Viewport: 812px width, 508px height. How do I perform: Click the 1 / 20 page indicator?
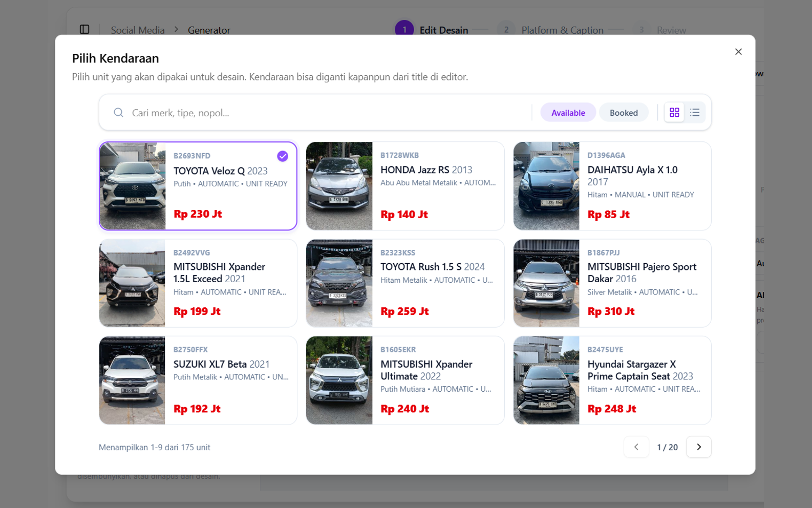(667, 448)
